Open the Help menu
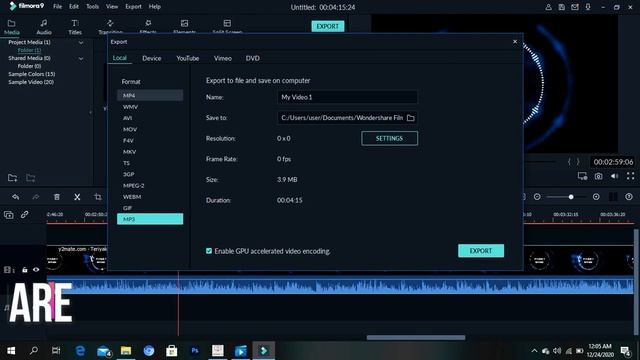Image resolution: width=640 pixels, height=360 pixels. (155, 7)
